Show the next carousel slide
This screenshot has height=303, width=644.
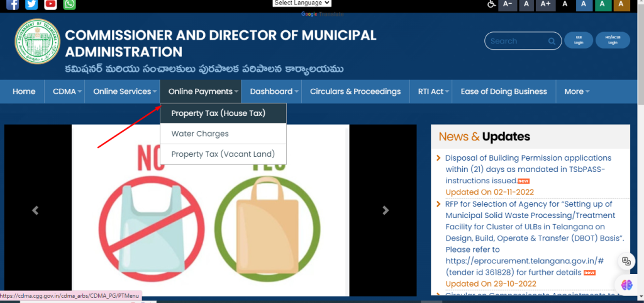point(386,210)
